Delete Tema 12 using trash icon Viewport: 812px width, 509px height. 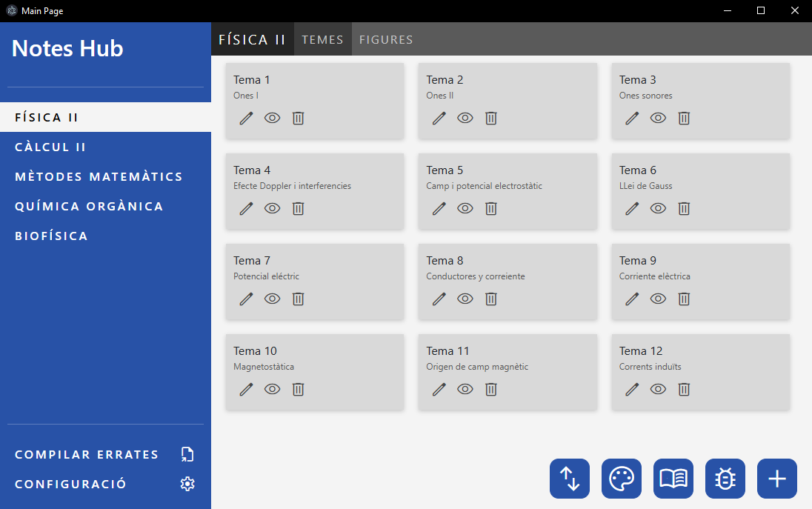684,390
